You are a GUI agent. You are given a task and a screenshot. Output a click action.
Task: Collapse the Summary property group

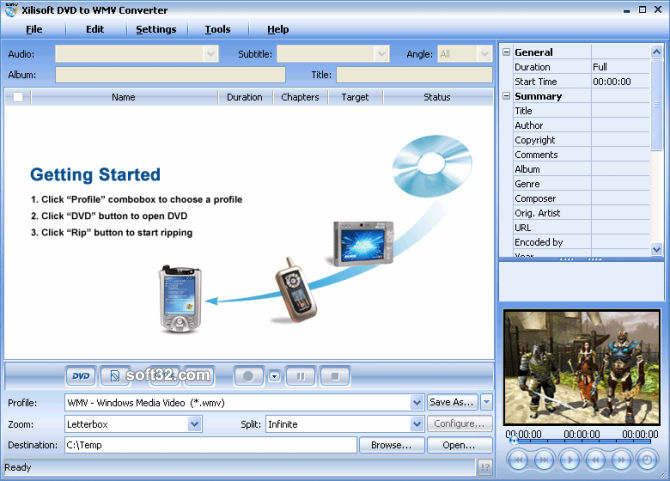tap(506, 96)
